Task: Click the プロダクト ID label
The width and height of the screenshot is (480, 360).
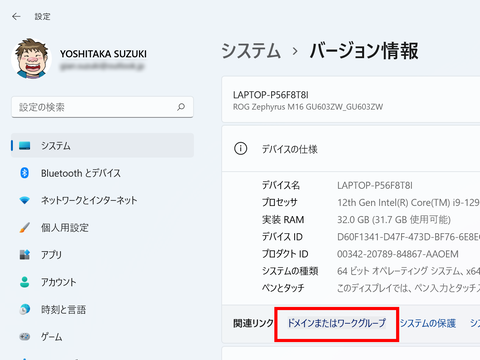Action: 285,254
